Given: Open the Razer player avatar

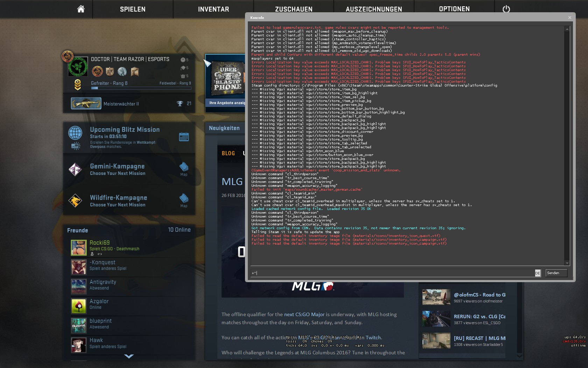Looking at the screenshot, I should [x=78, y=66].
